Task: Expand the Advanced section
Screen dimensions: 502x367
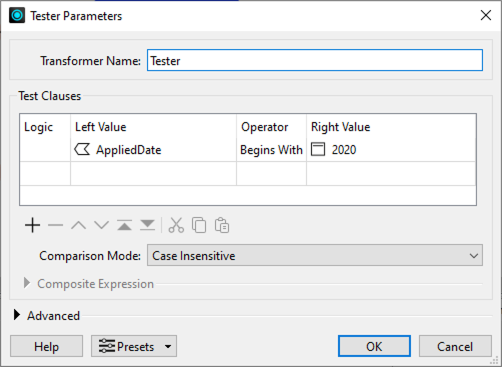Action: (17, 315)
